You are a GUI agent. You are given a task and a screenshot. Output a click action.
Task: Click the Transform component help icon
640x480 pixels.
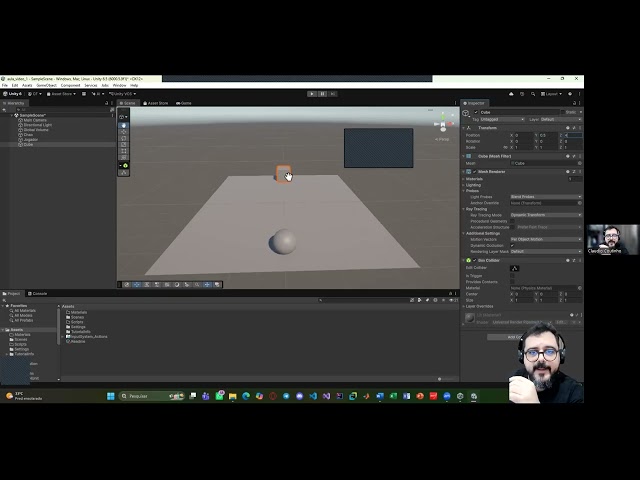pyautogui.click(x=568, y=128)
